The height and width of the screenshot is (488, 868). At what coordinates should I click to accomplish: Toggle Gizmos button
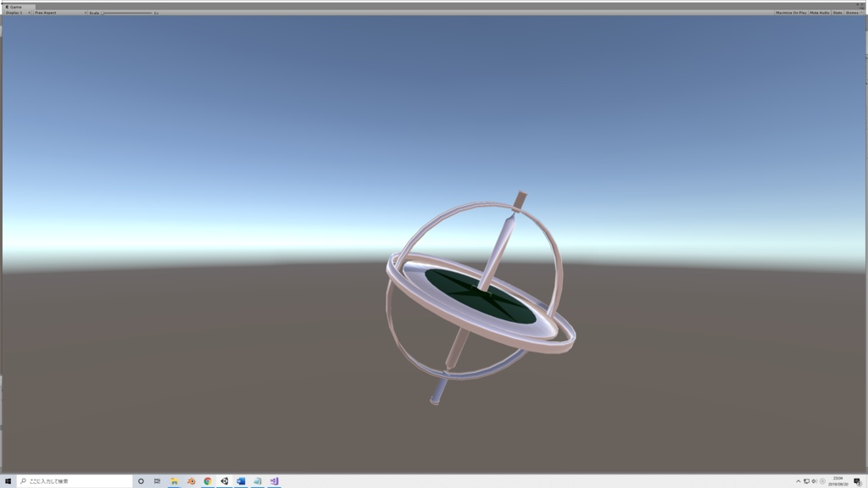pos(852,13)
